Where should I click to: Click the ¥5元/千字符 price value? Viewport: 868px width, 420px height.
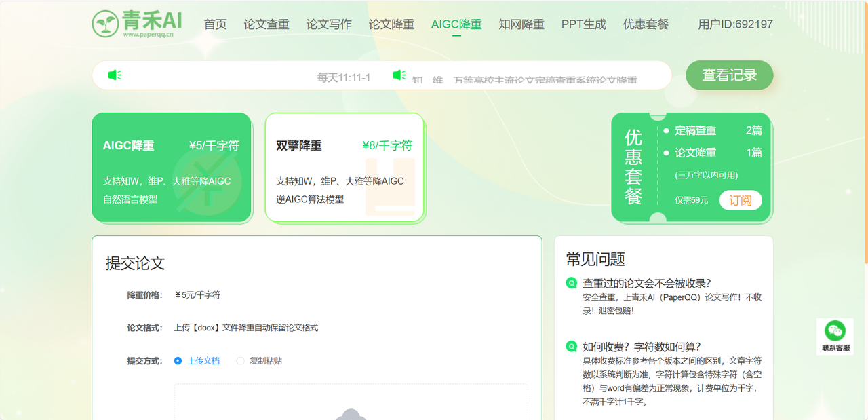[x=197, y=295]
